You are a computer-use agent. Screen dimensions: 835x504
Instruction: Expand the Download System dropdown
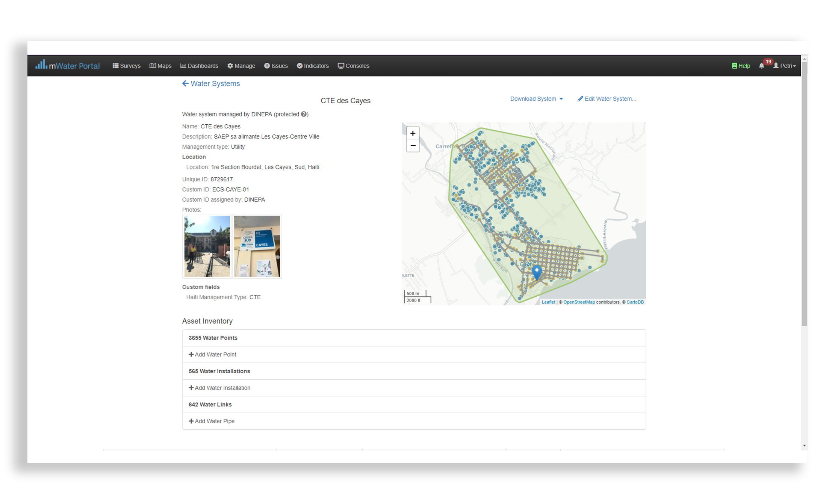tap(536, 99)
